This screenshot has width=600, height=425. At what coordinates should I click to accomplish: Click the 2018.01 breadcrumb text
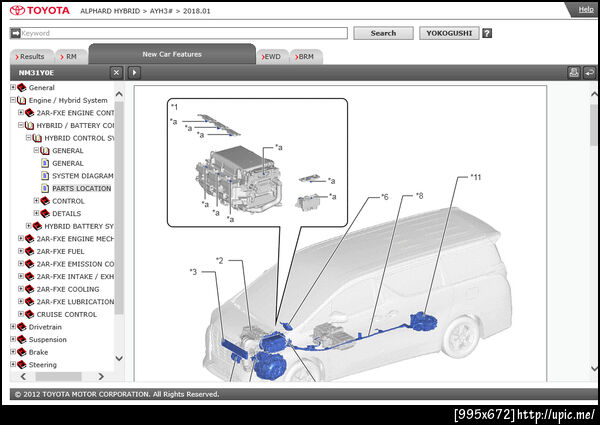197,11
